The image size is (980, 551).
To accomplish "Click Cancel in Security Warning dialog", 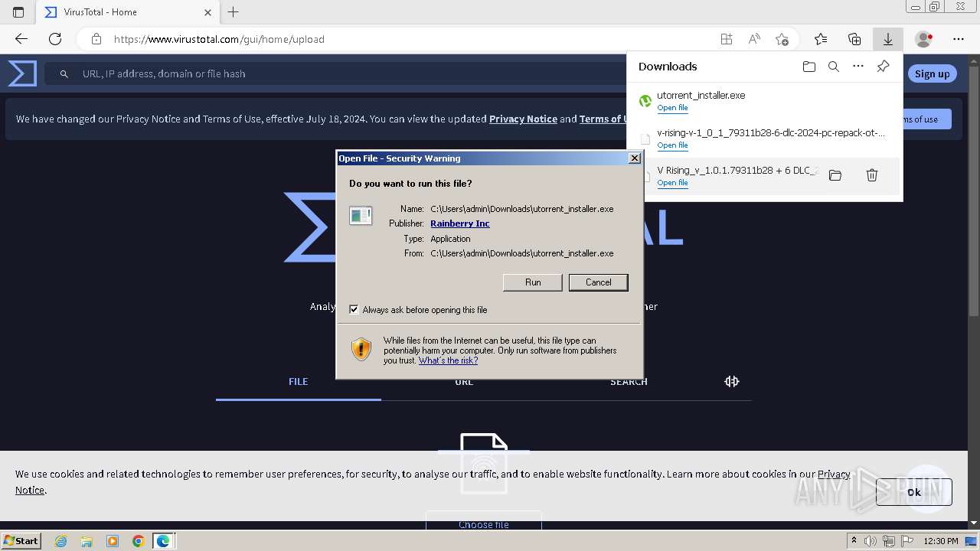I will coord(599,282).
